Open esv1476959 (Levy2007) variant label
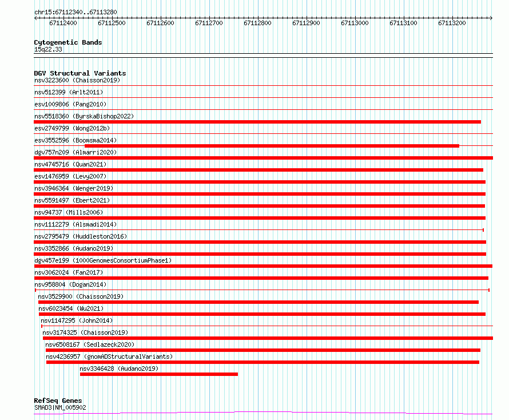The width and height of the screenshot is (509, 420). coord(70,176)
